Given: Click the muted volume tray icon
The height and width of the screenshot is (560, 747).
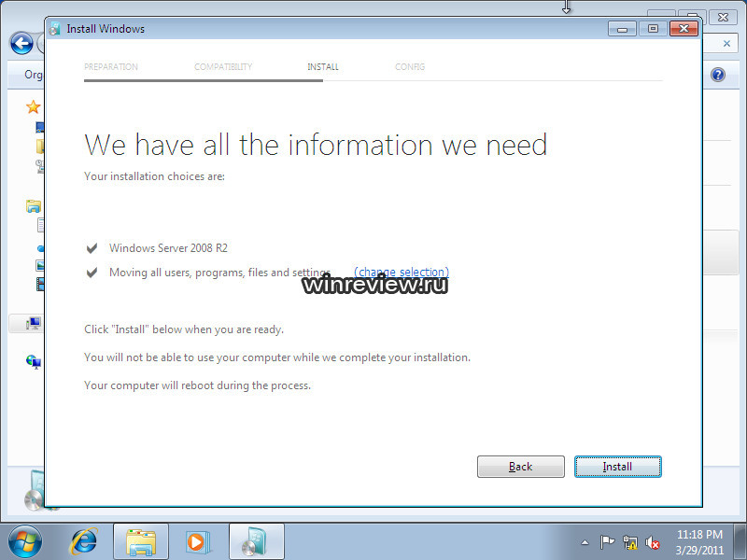Looking at the screenshot, I should [x=653, y=542].
